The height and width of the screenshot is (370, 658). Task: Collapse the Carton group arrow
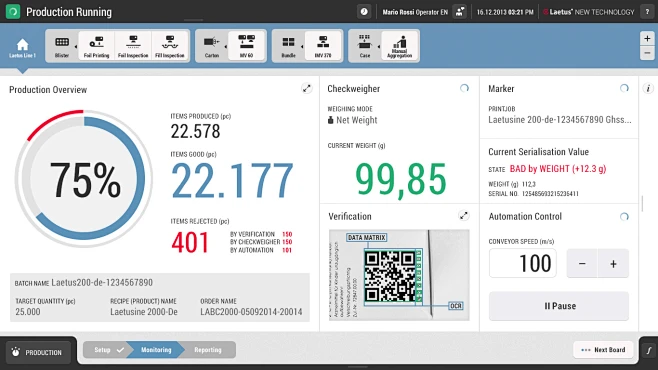coord(226,47)
